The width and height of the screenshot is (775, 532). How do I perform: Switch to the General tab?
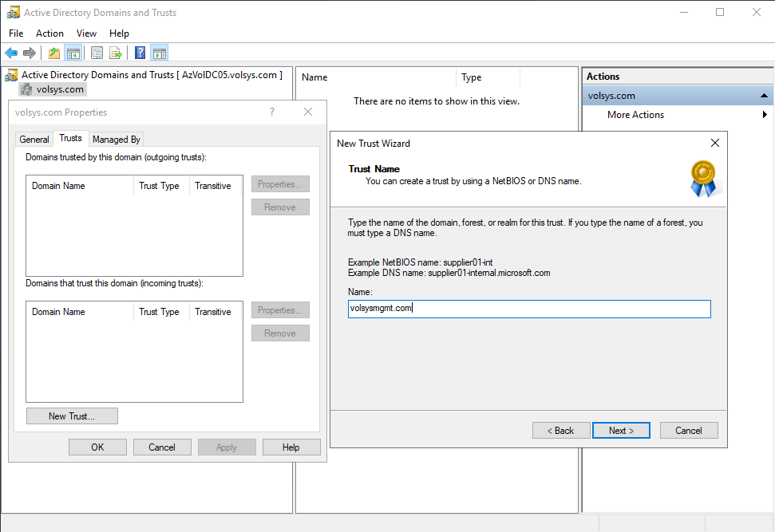tap(34, 140)
